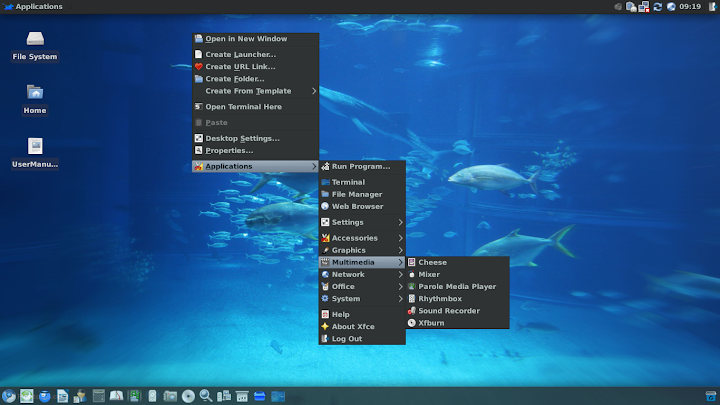Open Desktop Settings from context menu

(x=242, y=138)
